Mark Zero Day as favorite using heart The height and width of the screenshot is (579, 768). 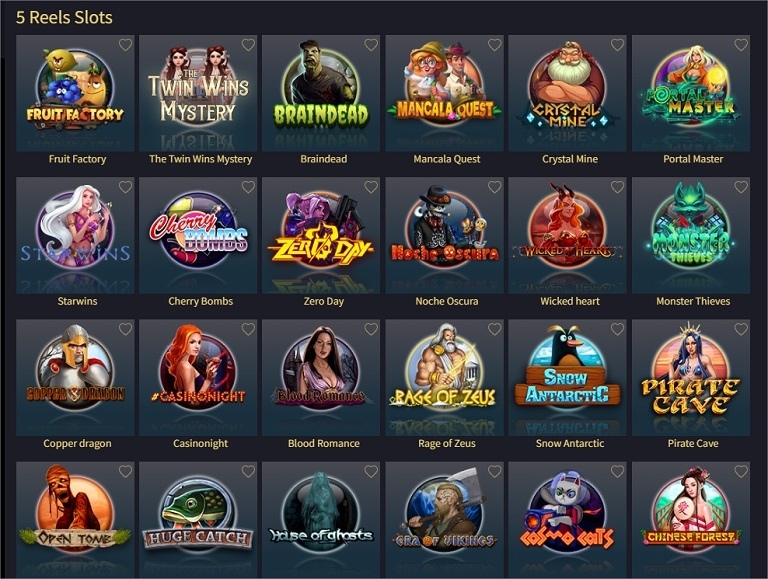click(371, 187)
